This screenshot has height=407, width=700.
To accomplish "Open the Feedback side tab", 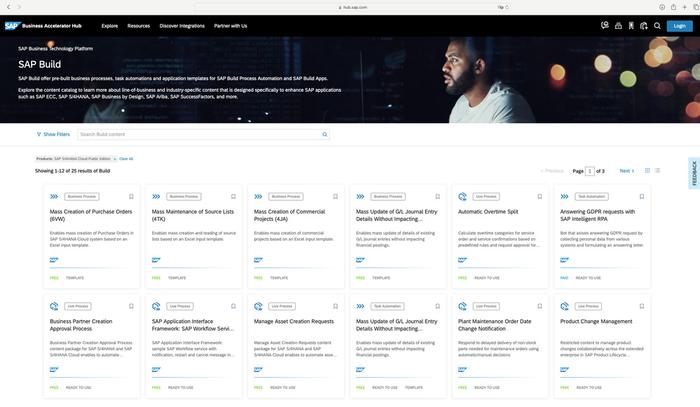I will (x=694, y=173).
